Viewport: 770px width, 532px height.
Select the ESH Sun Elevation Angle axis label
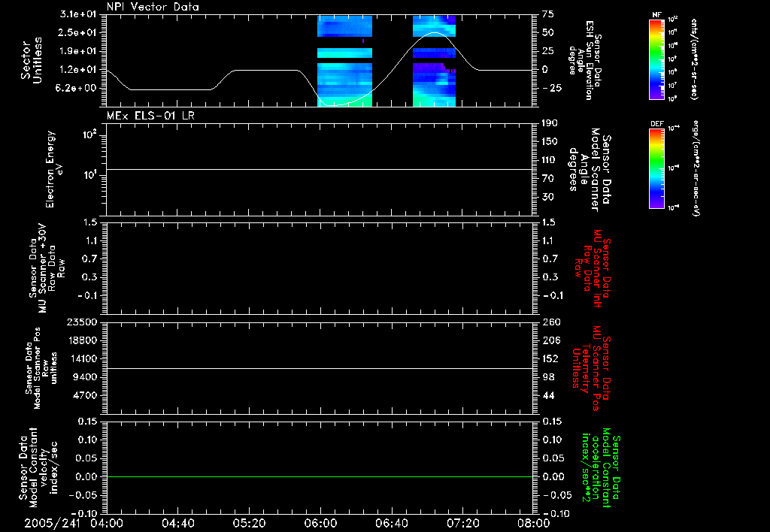(587, 60)
